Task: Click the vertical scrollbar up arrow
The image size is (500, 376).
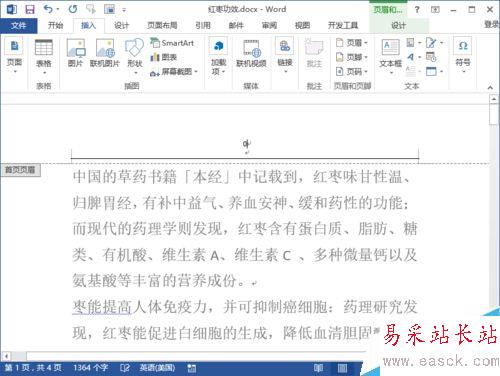Action: click(494, 99)
